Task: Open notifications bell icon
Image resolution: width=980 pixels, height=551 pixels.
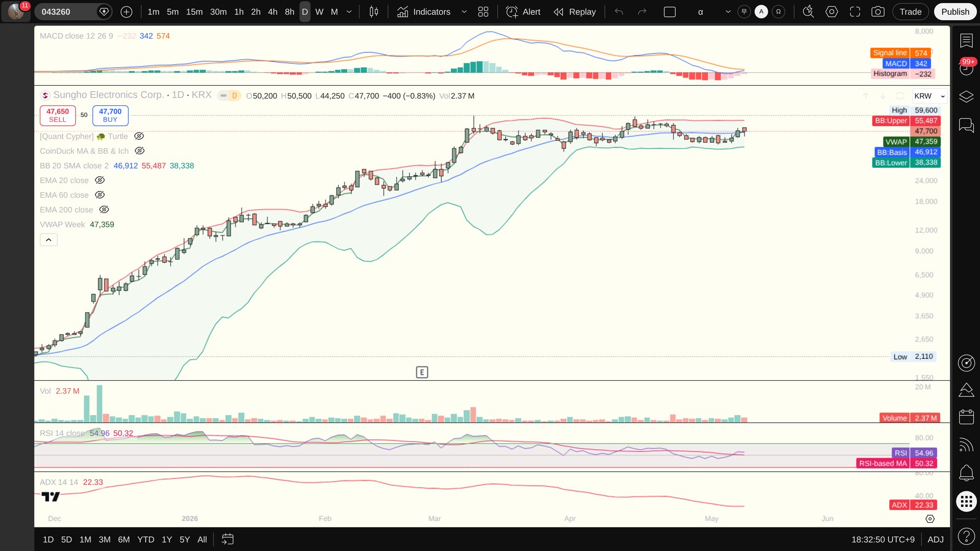Action: (967, 473)
